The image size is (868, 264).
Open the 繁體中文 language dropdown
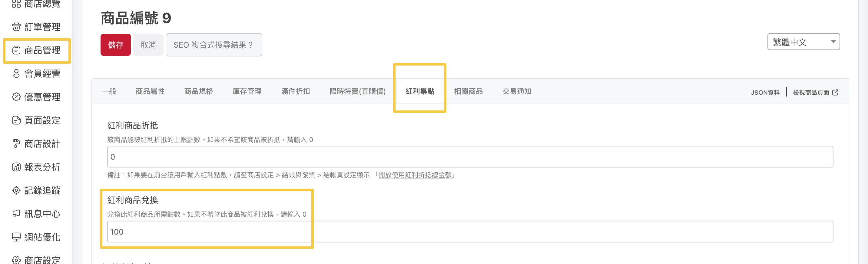tap(803, 42)
